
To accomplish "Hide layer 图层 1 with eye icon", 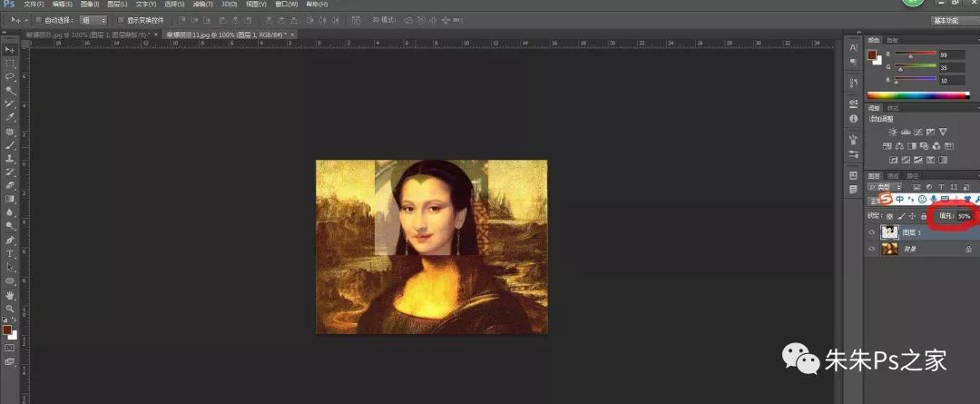I will pyautogui.click(x=873, y=232).
